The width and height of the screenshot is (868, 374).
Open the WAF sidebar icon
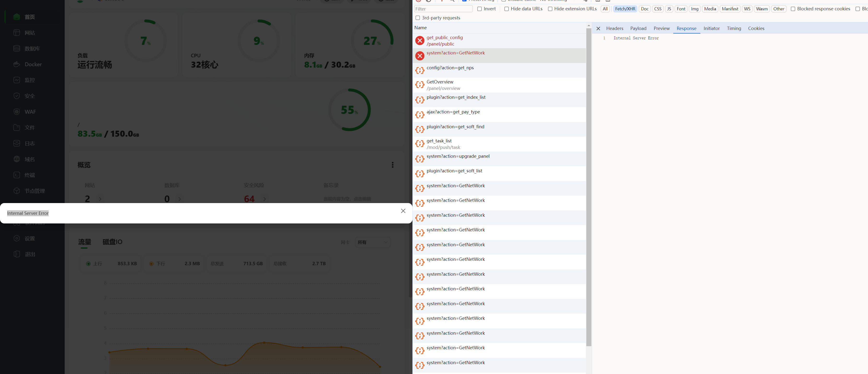coord(17,112)
